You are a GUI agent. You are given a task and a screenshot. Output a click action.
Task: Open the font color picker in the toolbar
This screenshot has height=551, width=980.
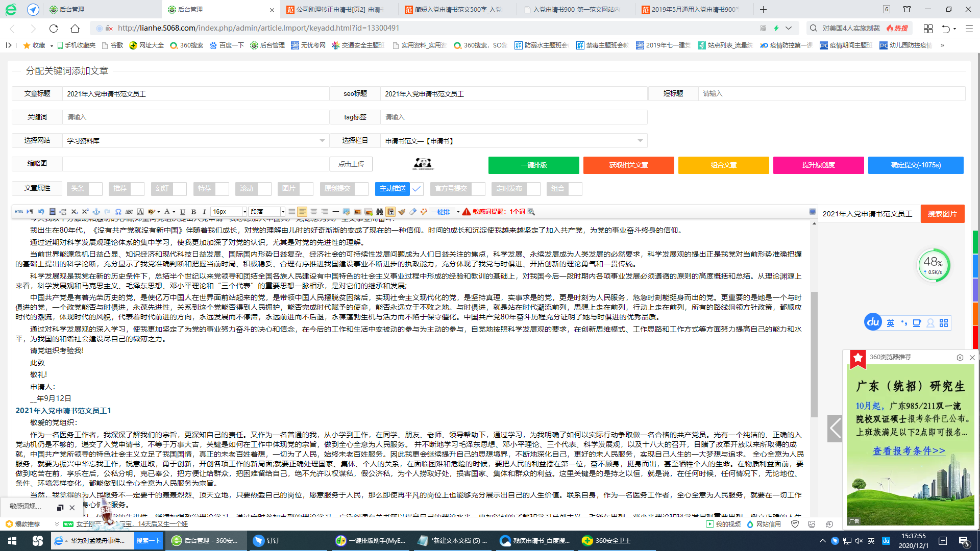click(167, 212)
